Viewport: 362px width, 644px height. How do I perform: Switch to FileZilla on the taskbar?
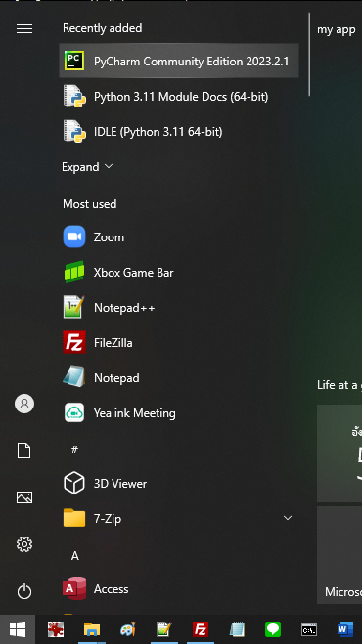tap(201, 629)
